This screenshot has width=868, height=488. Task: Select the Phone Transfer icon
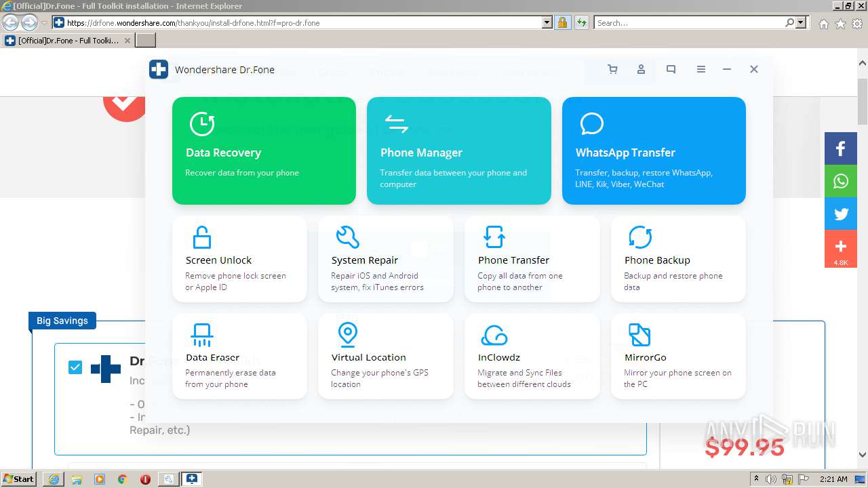[x=494, y=237]
